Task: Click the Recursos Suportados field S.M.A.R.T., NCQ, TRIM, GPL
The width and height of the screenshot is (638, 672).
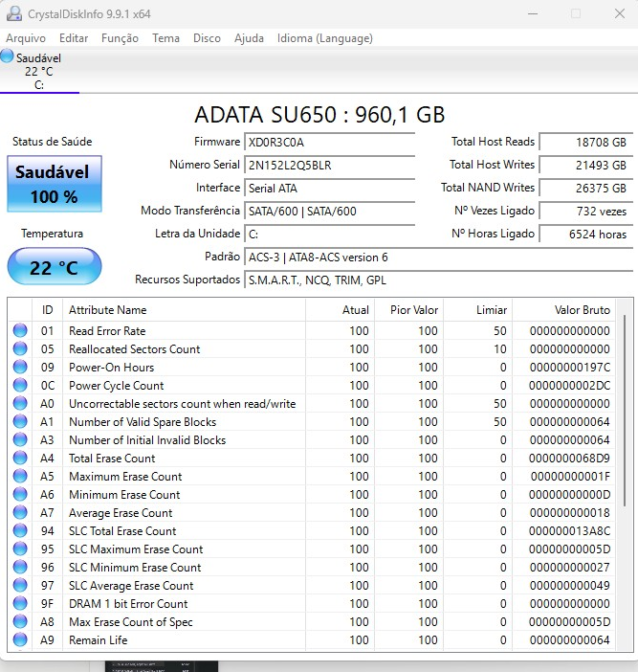Action: pyautogui.click(x=438, y=280)
